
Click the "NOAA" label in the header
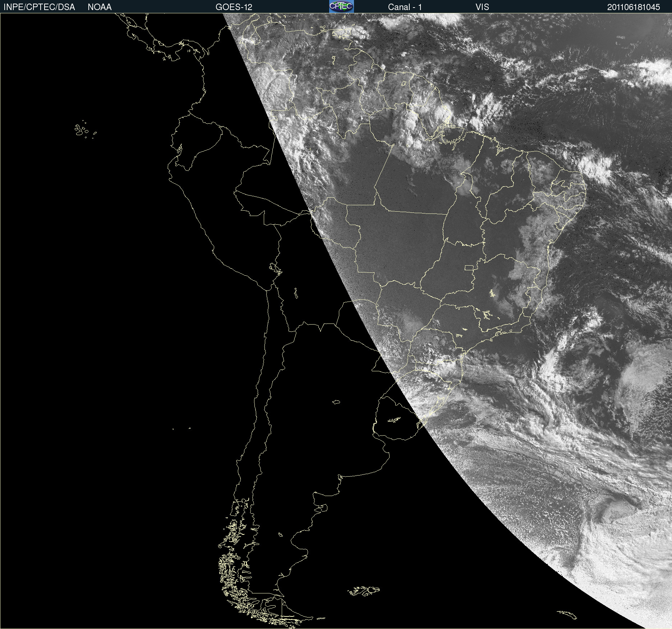click(100, 7)
